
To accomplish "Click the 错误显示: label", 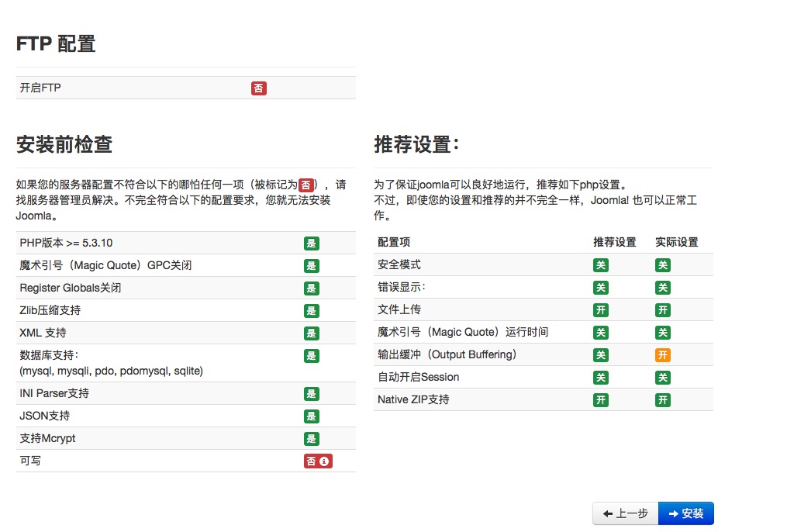I will pos(402,288).
